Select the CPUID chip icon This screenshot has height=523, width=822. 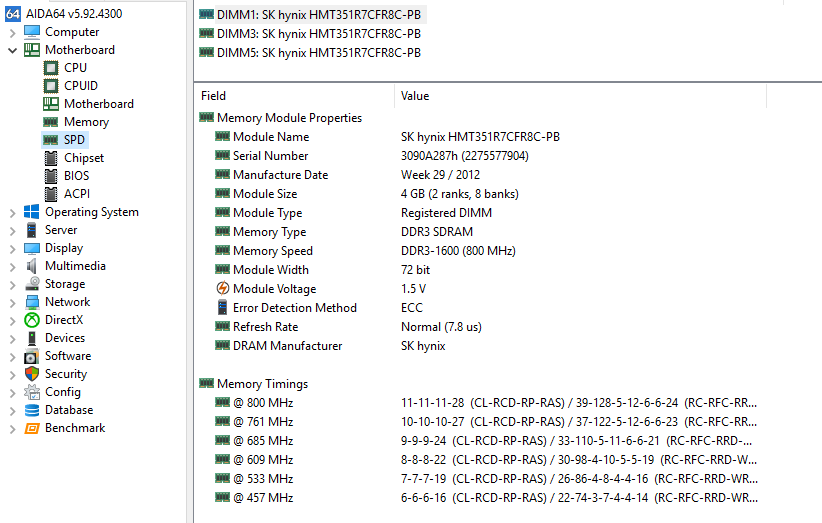[x=51, y=85]
